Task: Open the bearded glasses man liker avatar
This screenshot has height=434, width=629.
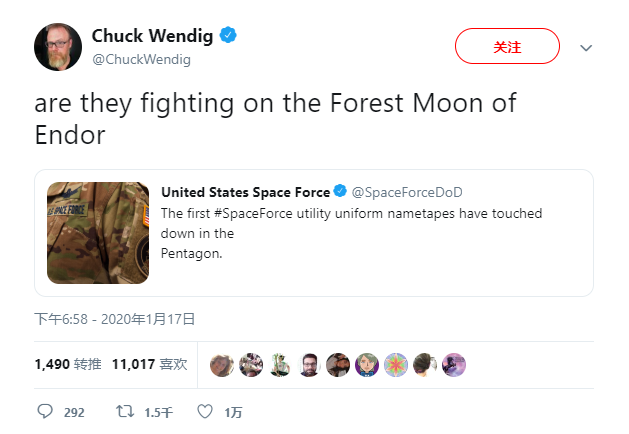Action: (x=309, y=365)
